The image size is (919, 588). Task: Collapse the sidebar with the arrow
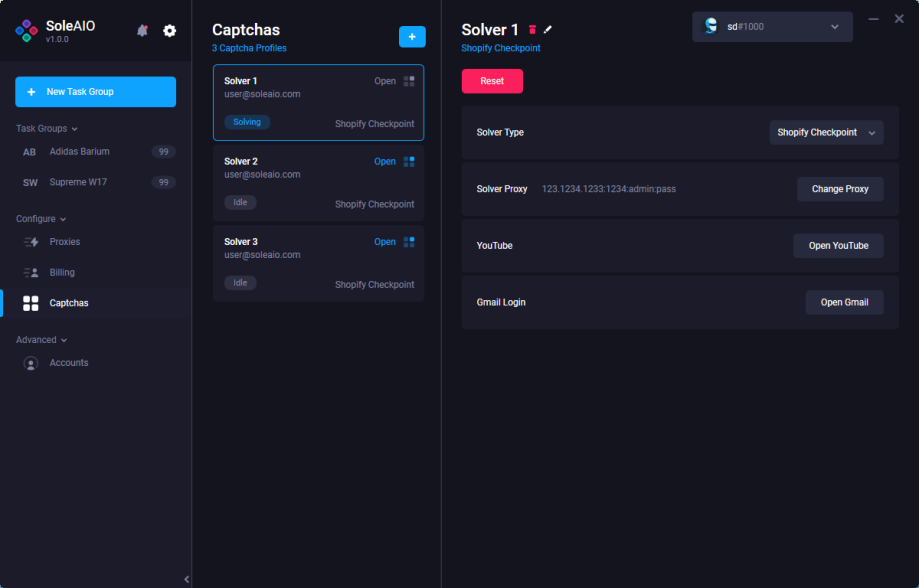click(x=186, y=579)
